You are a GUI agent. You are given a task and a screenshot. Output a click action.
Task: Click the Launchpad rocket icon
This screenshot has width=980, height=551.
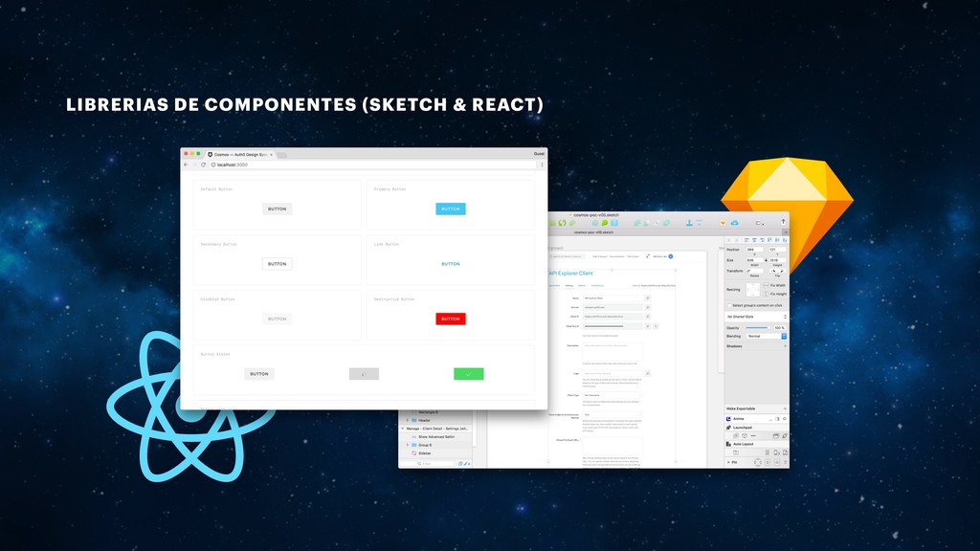point(728,428)
